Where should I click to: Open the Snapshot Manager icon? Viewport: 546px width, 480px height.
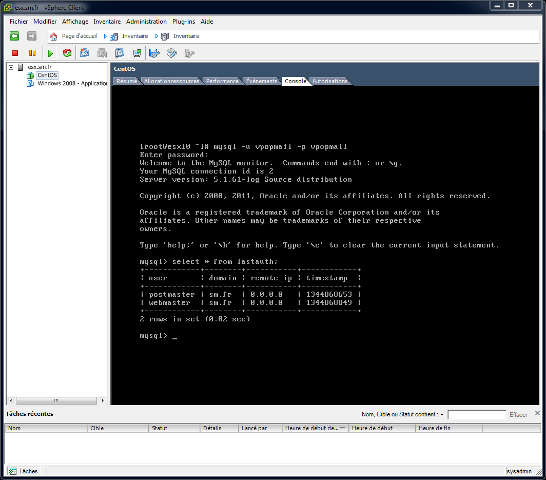119,53
